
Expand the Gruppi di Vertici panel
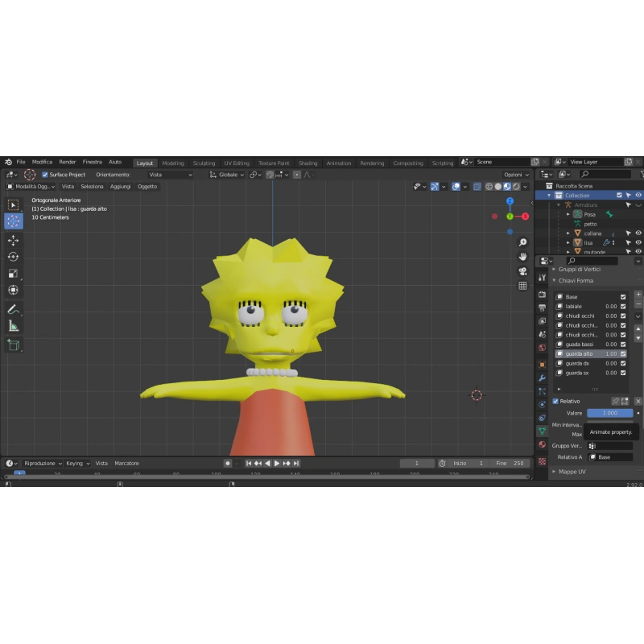(x=580, y=270)
